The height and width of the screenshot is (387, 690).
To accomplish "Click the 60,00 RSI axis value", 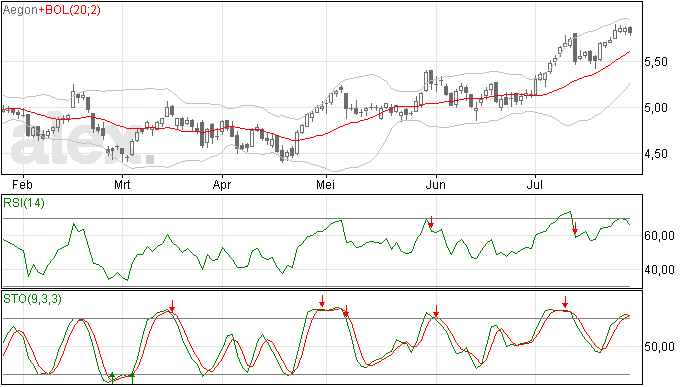I will tap(659, 236).
